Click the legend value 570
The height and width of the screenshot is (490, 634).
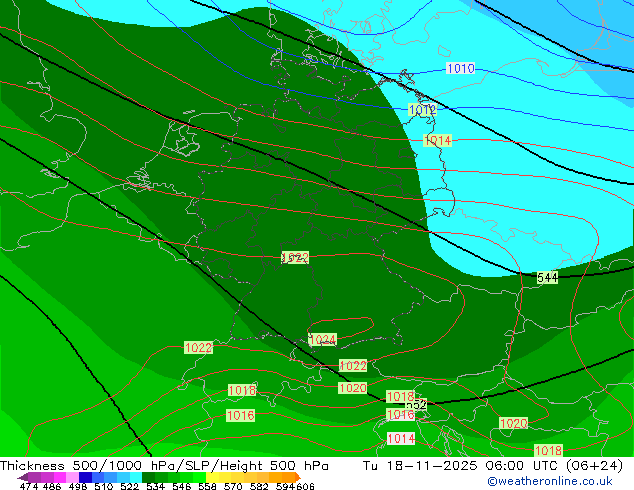pyautogui.click(x=233, y=486)
